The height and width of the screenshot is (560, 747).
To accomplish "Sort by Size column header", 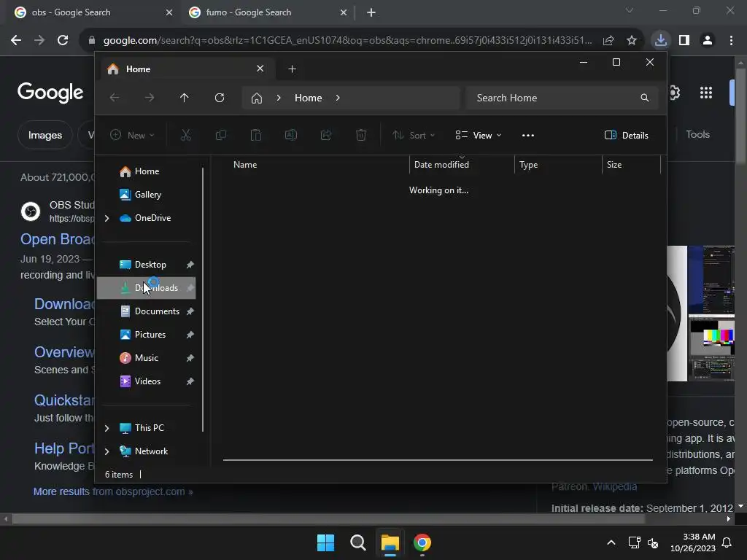I will pos(631,165).
